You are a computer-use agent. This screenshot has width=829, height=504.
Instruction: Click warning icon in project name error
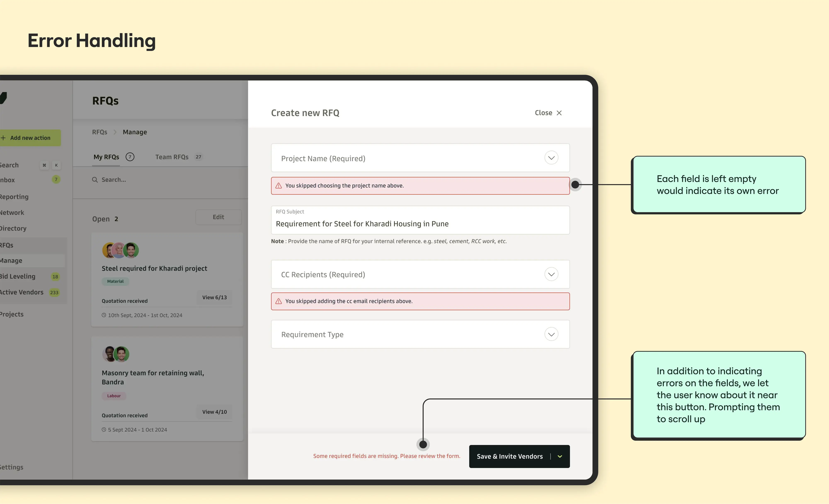coord(279,186)
